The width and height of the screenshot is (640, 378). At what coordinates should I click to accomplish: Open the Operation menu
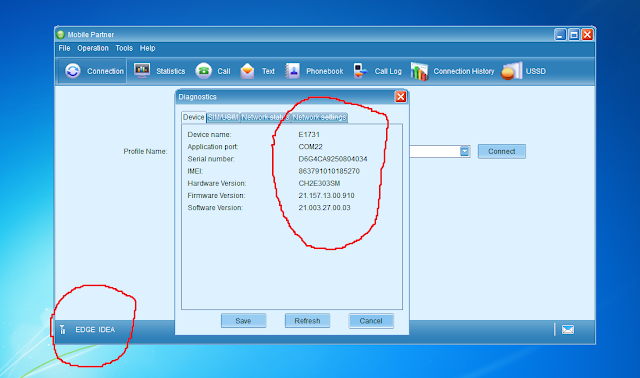click(93, 48)
